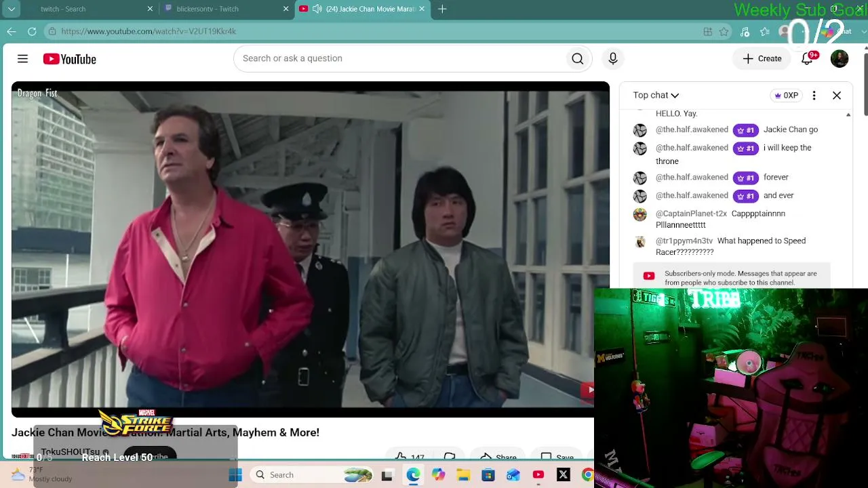Open the live chat three-dot options menu

pos(814,96)
